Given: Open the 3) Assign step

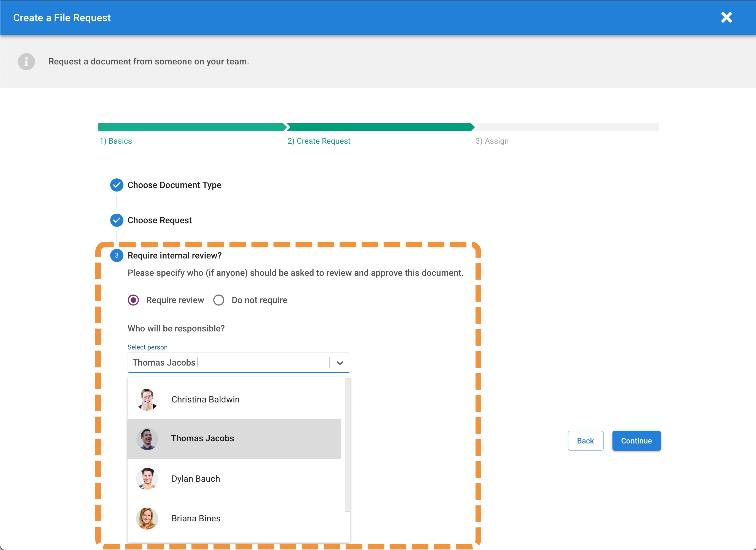Looking at the screenshot, I should (492, 141).
